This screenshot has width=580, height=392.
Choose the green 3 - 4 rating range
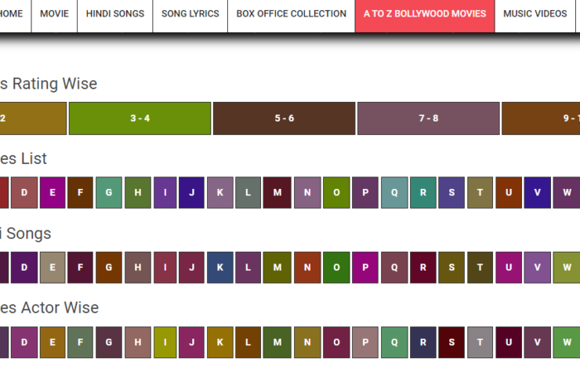click(x=140, y=118)
